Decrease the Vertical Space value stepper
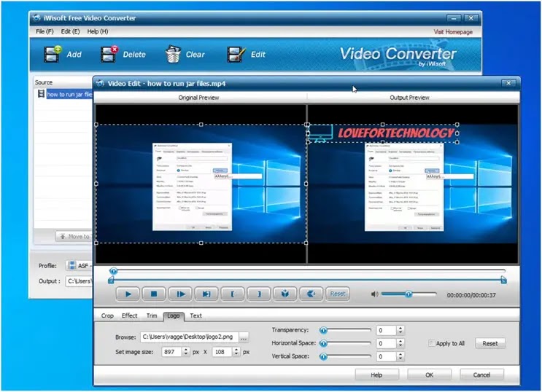 click(400, 358)
